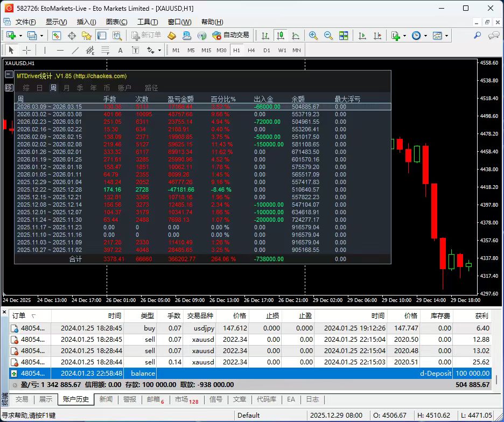
Task: Select the 月 statistics view
Action: 66,87
